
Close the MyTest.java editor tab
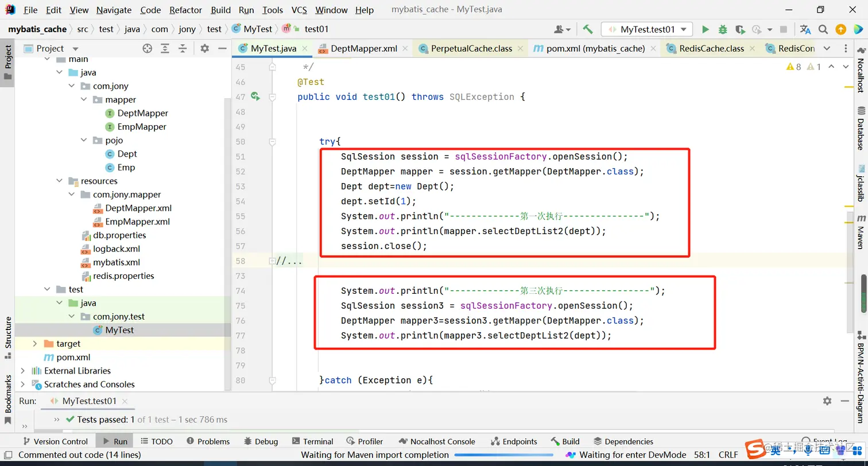304,49
